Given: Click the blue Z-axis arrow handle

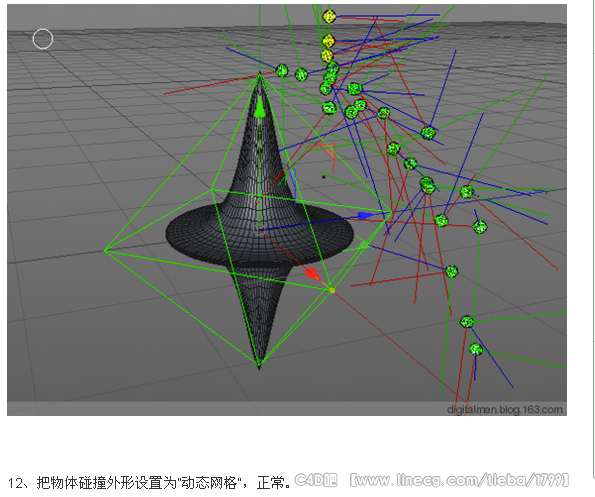Looking at the screenshot, I should [x=365, y=216].
